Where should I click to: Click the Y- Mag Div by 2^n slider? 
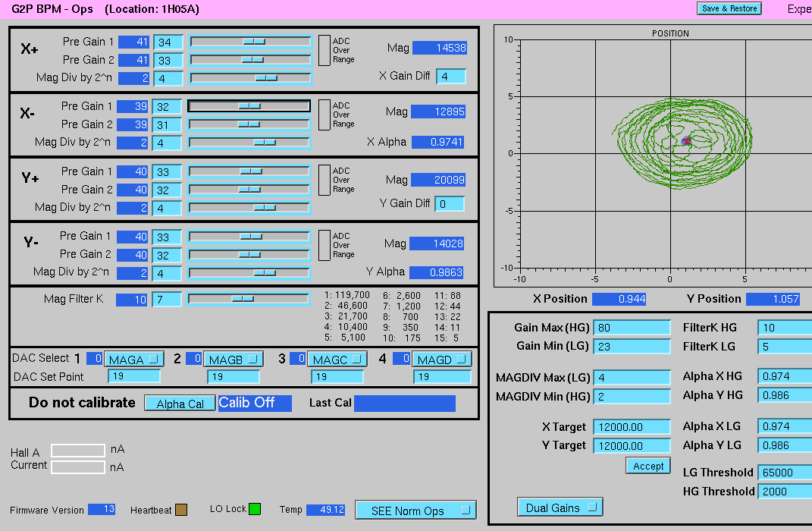[x=249, y=272]
